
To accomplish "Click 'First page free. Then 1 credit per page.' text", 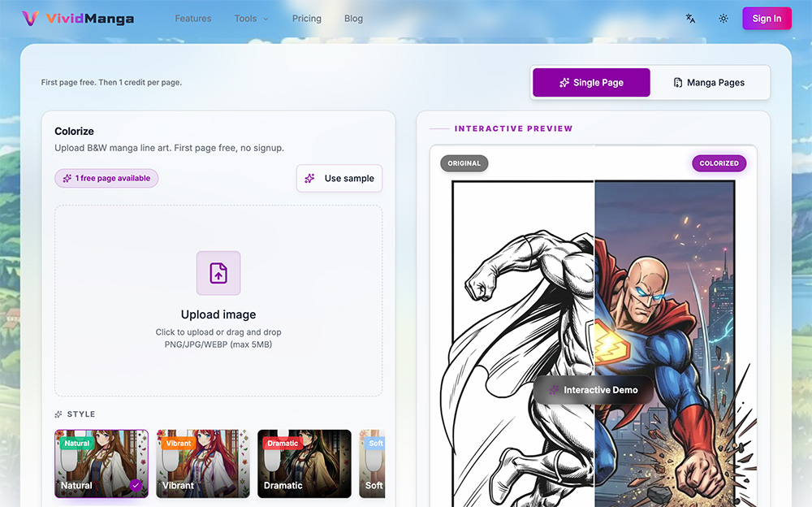I will [x=111, y=82].
